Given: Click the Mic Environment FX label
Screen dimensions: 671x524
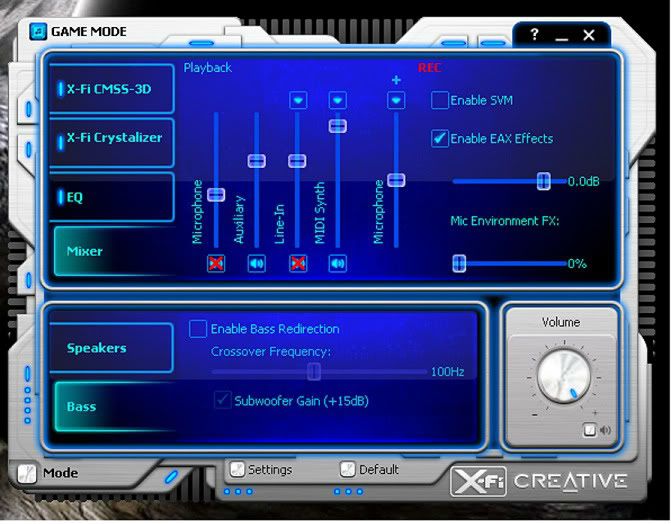Looking at the screenshot, I should point(505,221).
